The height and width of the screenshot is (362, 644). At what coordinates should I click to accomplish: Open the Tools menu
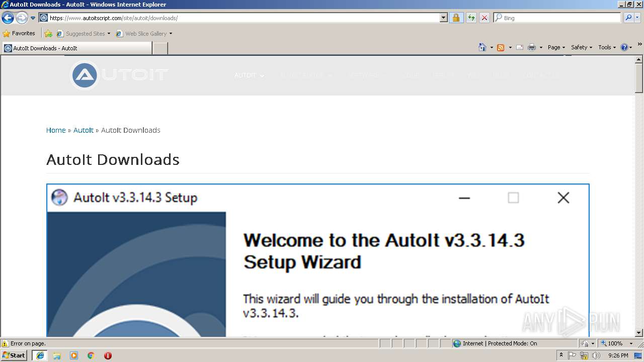point(607,47)
